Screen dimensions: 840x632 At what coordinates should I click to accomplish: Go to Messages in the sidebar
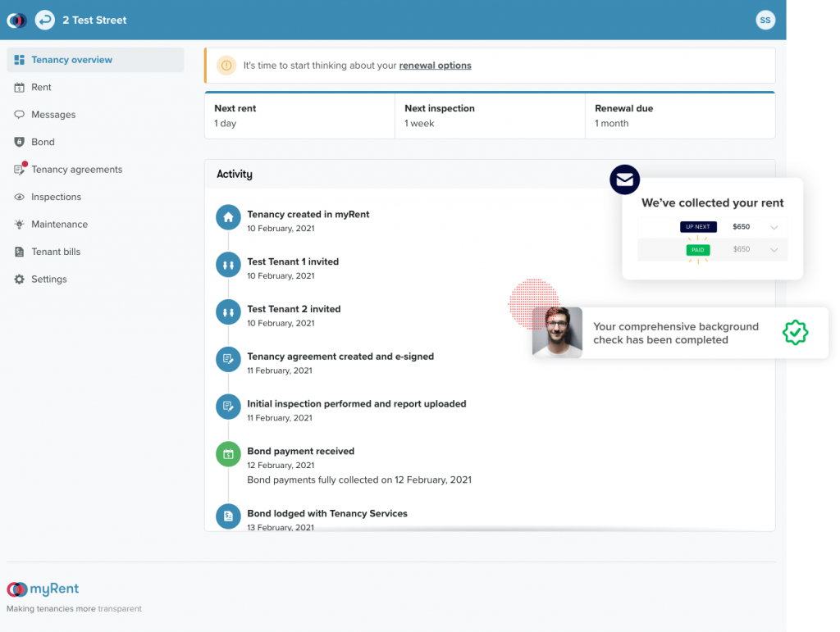(x=53, y=115)
